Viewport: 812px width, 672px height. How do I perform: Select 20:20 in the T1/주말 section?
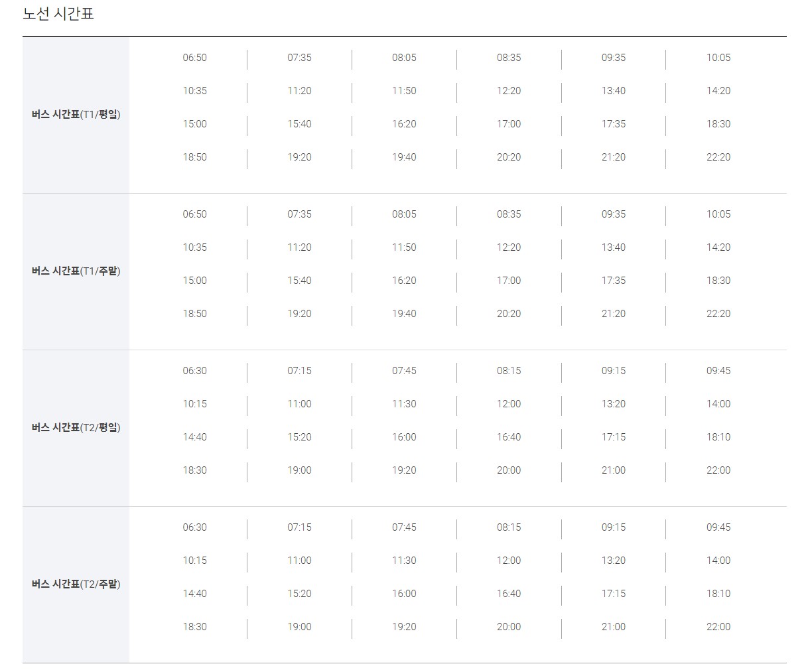[509, 314]
